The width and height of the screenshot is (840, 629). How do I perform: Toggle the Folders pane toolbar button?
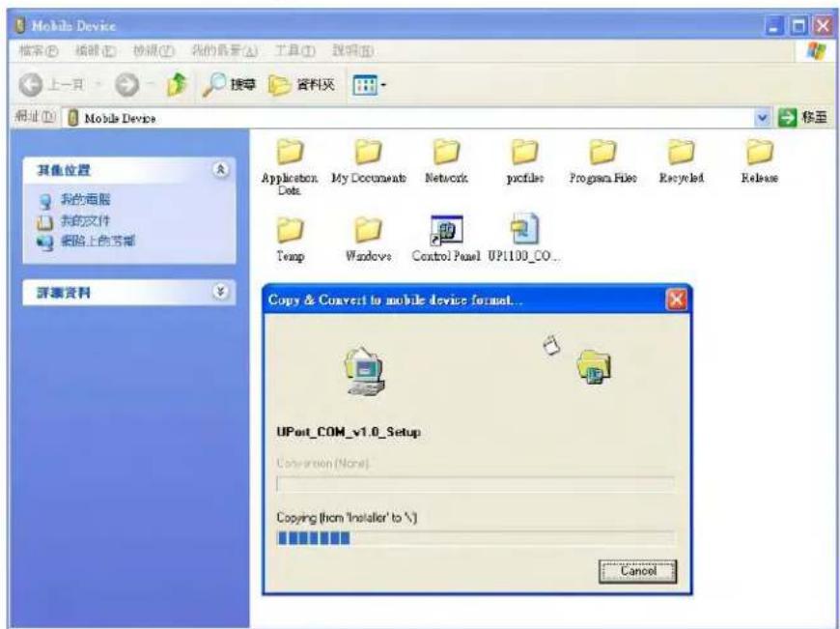301,85
